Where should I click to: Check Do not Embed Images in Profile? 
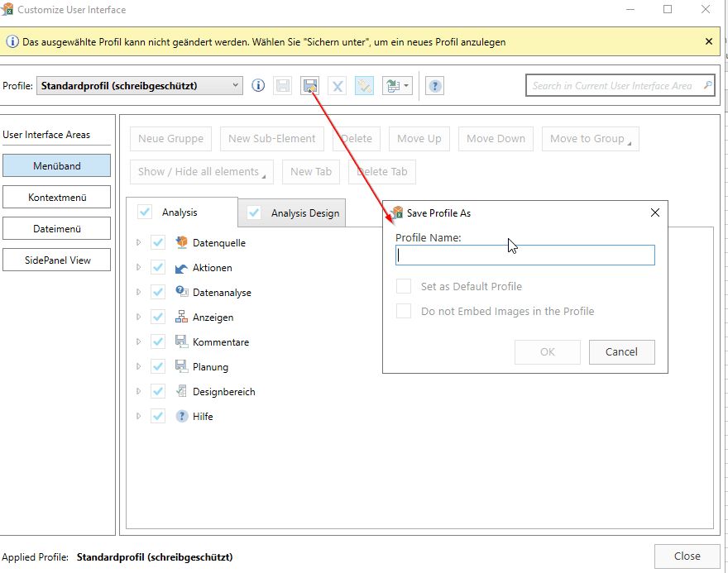pos(404,311)
